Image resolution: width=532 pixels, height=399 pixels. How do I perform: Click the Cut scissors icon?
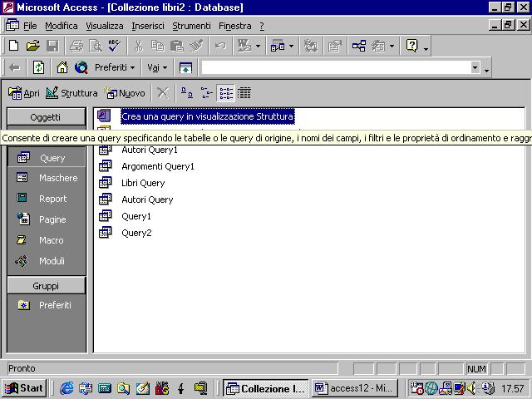pos(138,46)
